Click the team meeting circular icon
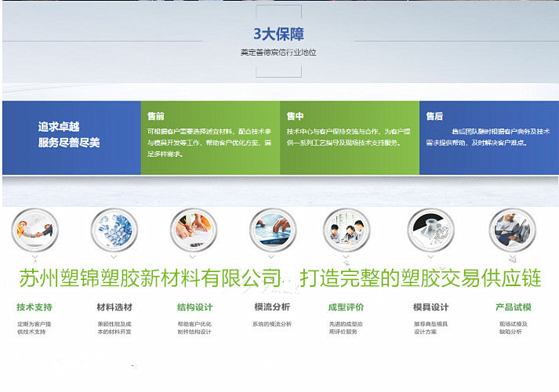This screenshot has height=392, width=559. coord(347,230)
